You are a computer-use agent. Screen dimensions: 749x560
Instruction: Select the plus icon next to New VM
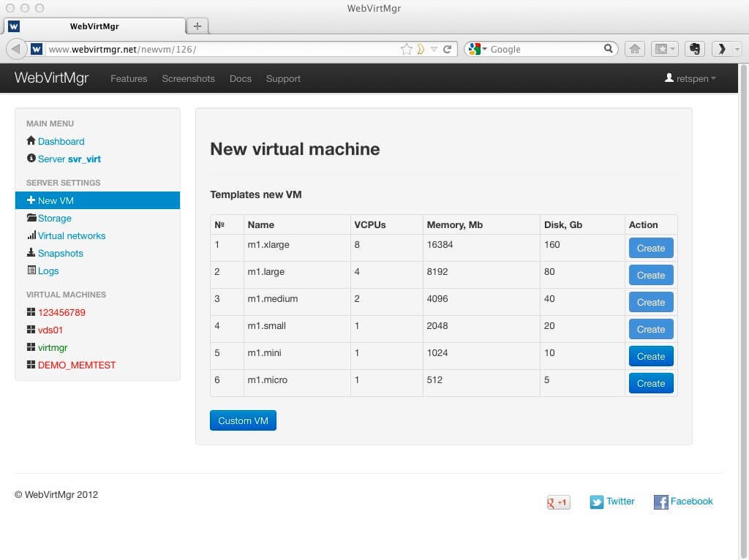pos(31,200)
